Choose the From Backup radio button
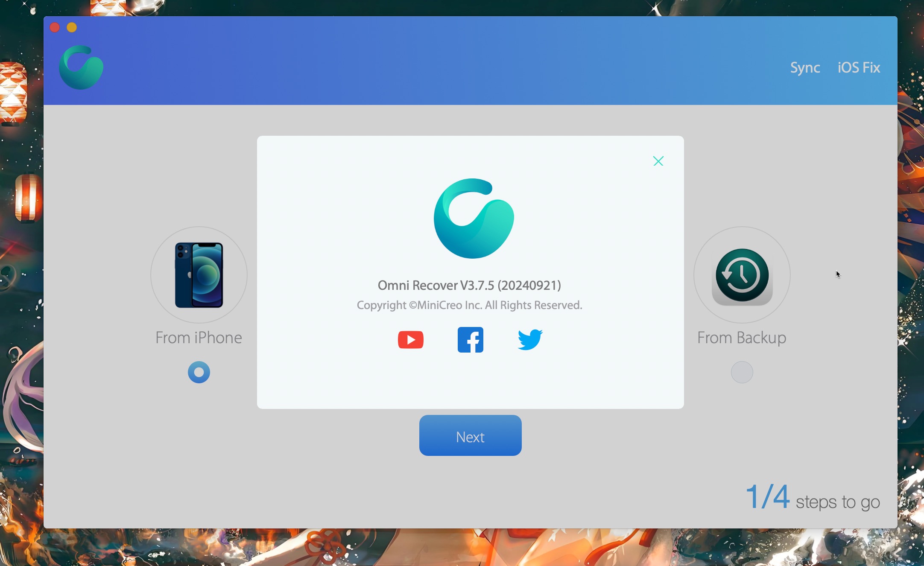924x566 pixels. tap(742, 372)
